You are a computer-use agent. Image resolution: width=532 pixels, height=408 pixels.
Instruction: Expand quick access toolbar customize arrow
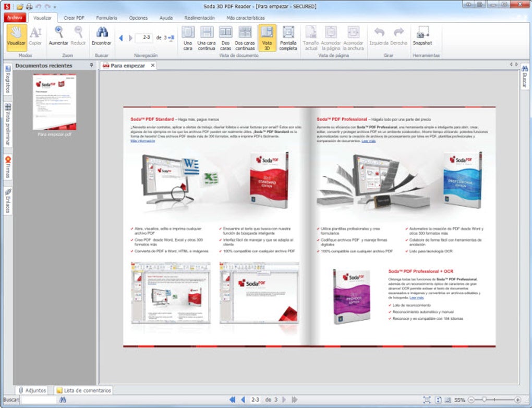[55, 7]
